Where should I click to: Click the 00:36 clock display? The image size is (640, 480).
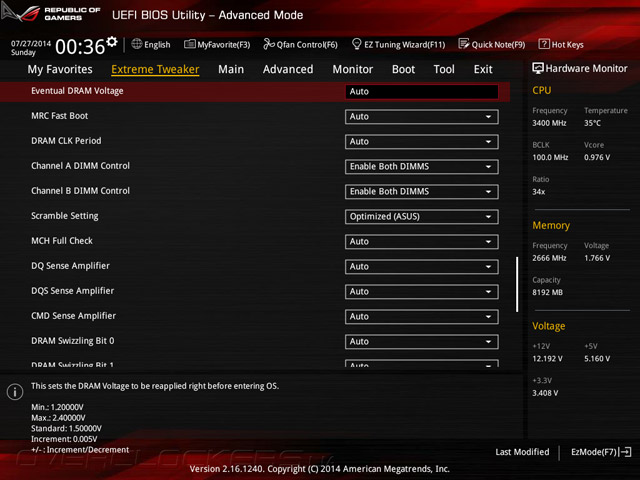pyautogui.click(x=80, y=47)
